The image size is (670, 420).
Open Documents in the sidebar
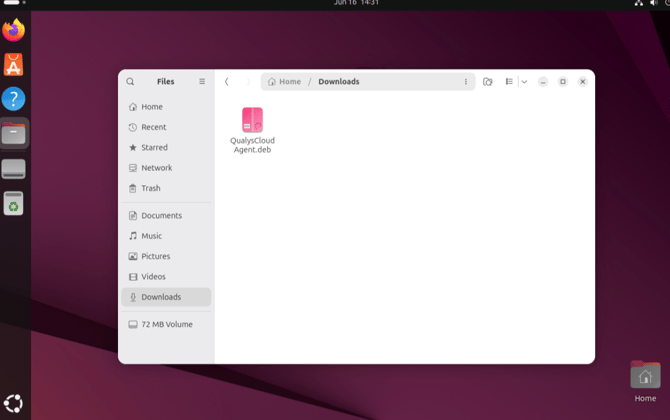166,216
